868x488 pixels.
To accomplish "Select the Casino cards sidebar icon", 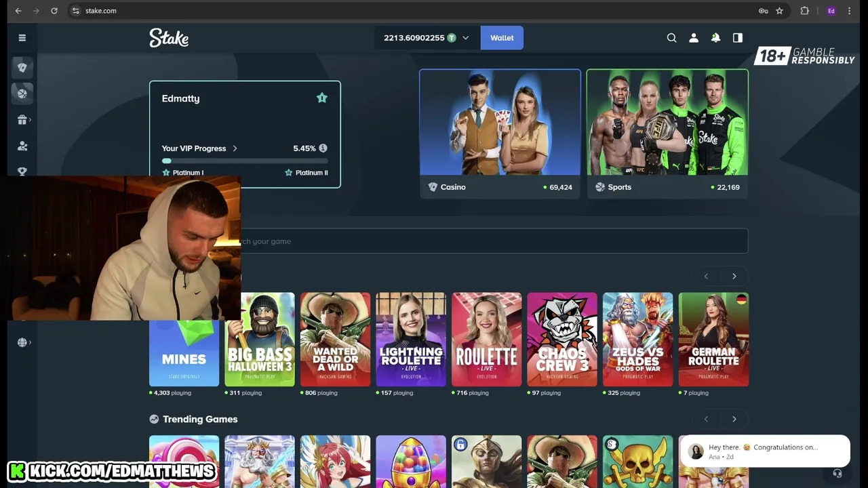I will [22, 67].
